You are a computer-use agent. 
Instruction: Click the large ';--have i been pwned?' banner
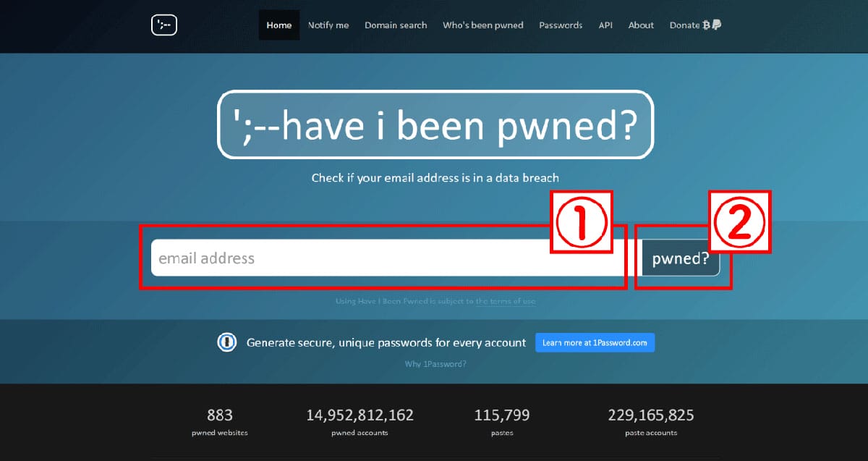435,125
